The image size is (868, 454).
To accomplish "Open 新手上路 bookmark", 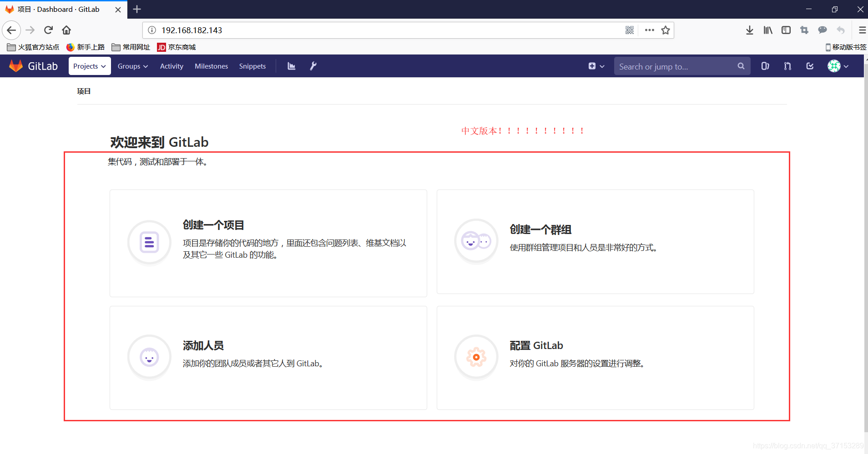I will (86, 47).
